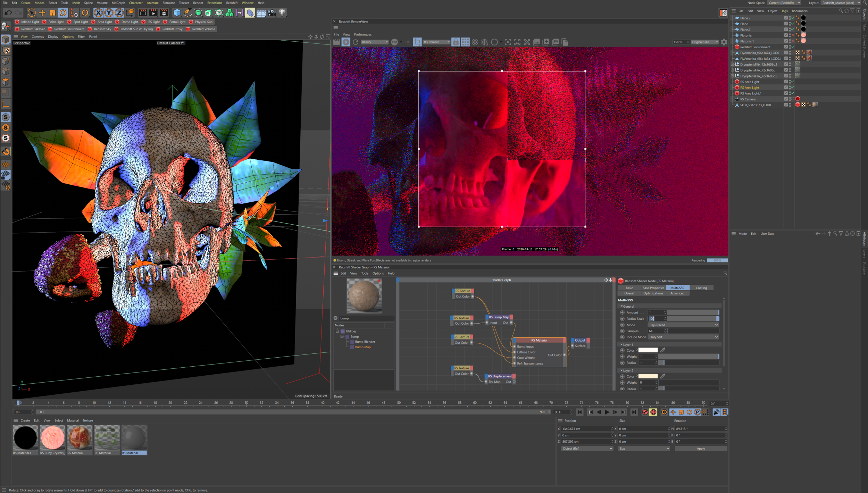Collapse the Layer 1 section
Image resolution: width=868 pixels, height=493 pixels.
(x=621, y=345)
